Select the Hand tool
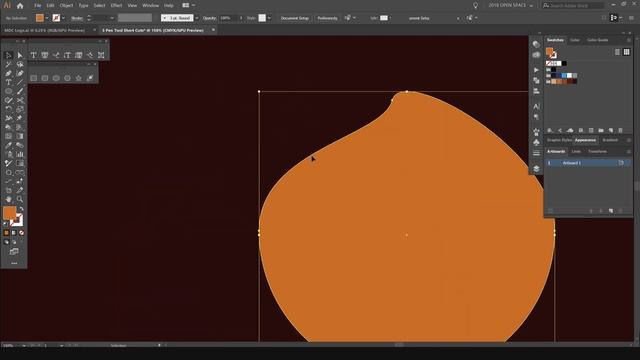This screenshot has height=360, width=640. pyautogui.click(x=8, y=199)
